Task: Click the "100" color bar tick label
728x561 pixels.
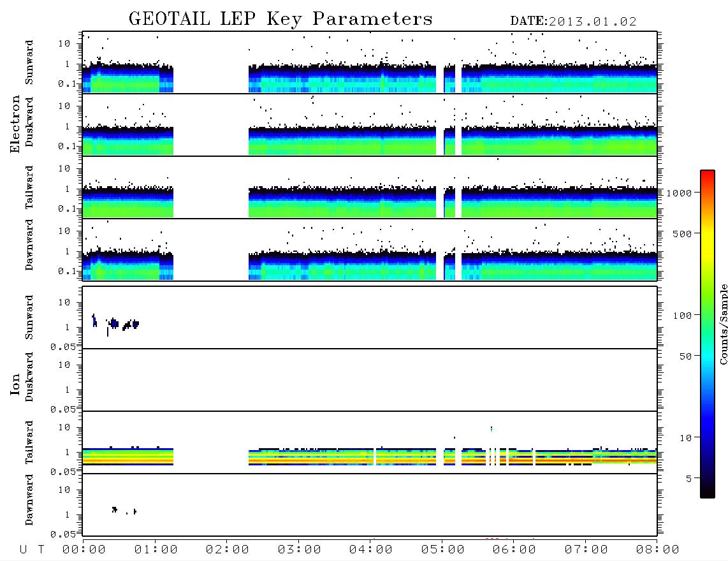Action: click(x=683, y=316)
